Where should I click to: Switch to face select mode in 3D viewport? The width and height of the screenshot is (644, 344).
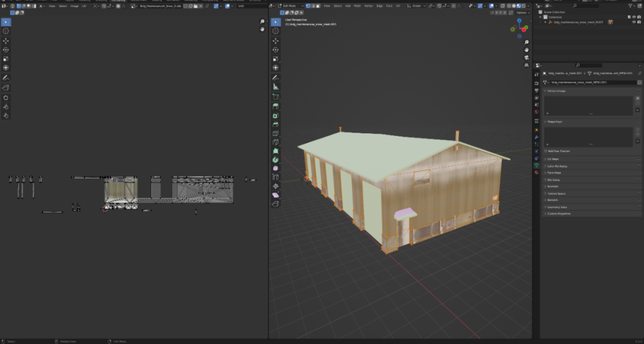pos(318,6)
